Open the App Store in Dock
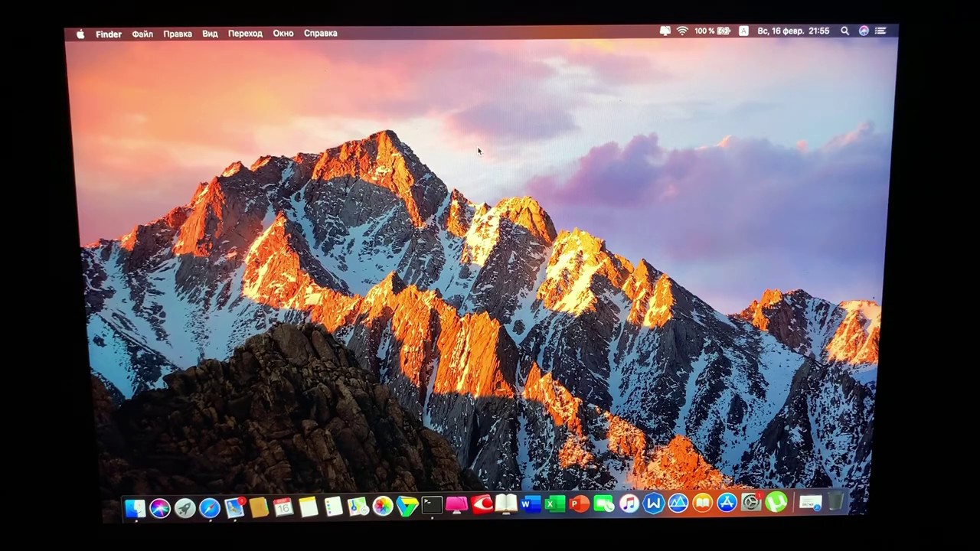The image size is (980, 551). (x=727, y=503)
